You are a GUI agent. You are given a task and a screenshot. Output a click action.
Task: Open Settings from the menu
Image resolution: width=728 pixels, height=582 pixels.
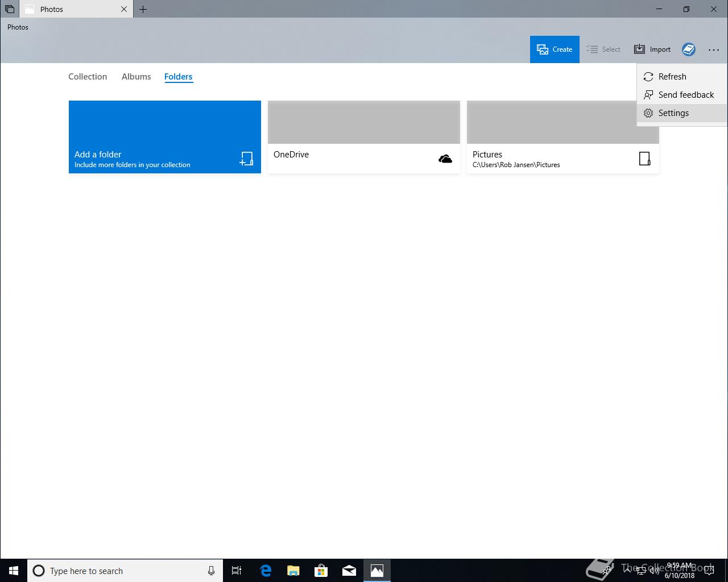(x=682, y=113)
